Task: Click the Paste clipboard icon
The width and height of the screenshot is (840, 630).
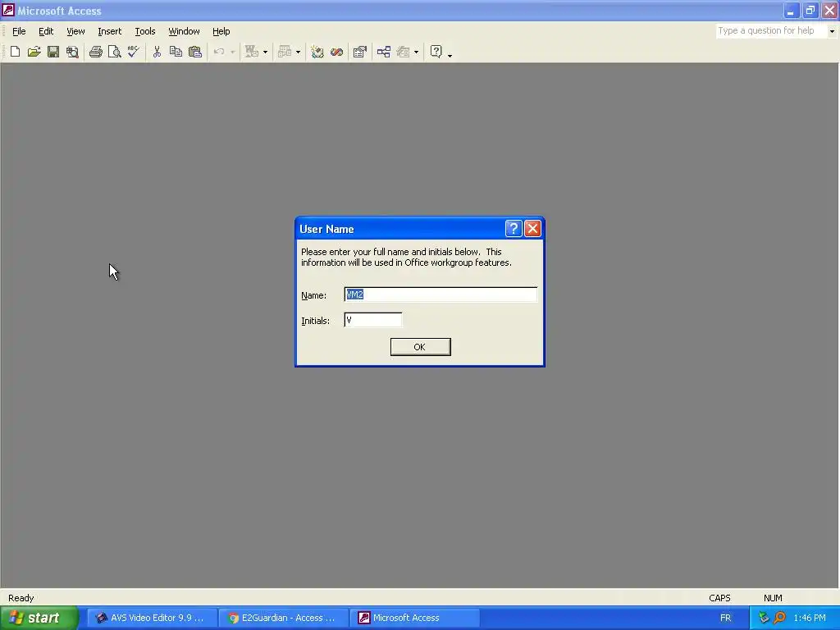Action: [195, 52]
